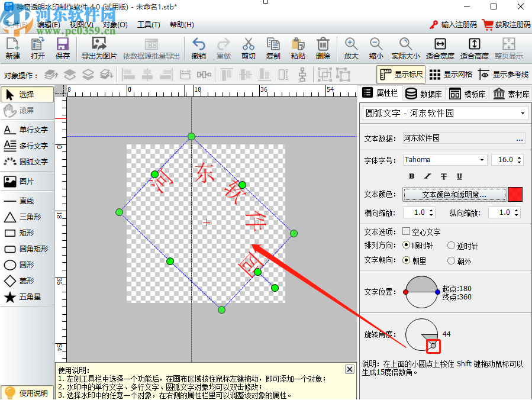Viewport: 532px width, 400px height.
Task: Open text data editor ellipsis button
Action: coord(520,138)
